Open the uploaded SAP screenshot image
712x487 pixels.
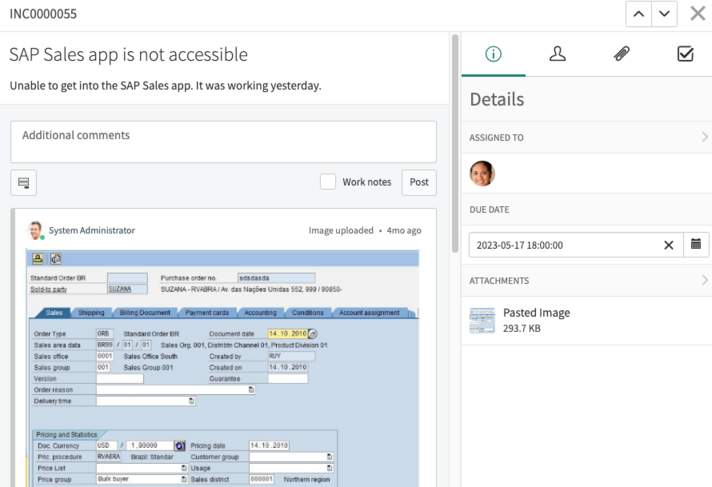[222, 368]
